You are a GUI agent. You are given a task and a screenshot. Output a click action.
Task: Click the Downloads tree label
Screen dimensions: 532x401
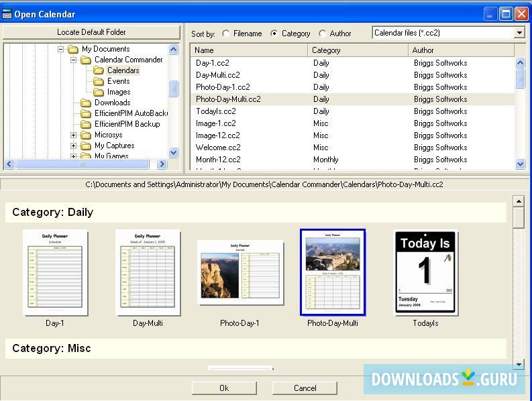coord(112,103)
